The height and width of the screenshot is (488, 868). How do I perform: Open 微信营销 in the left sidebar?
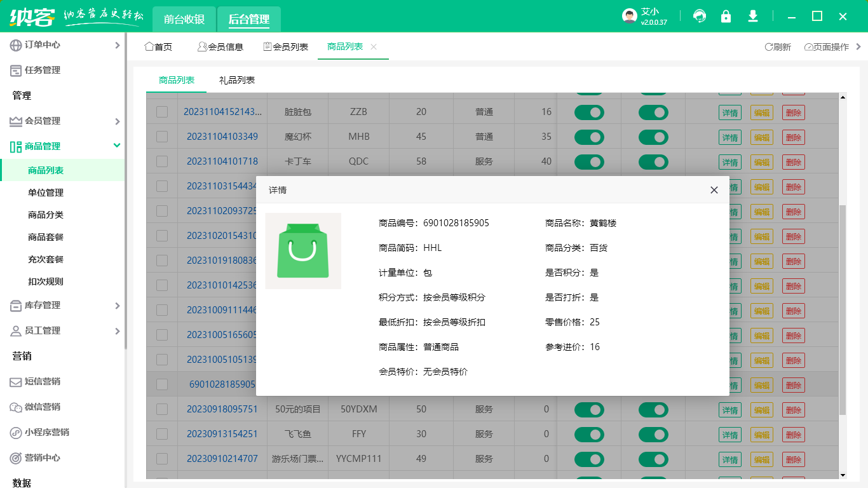(44, 407)
